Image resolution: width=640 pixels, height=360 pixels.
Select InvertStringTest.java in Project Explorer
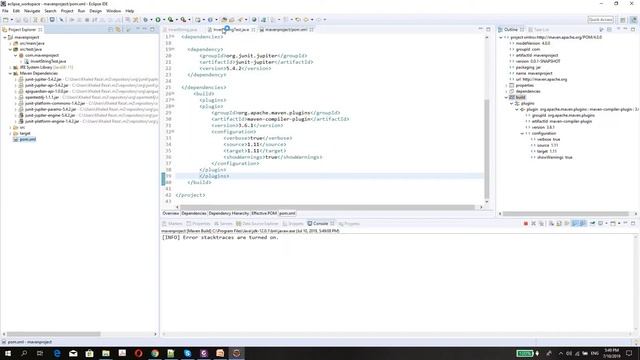coord(48,61)
